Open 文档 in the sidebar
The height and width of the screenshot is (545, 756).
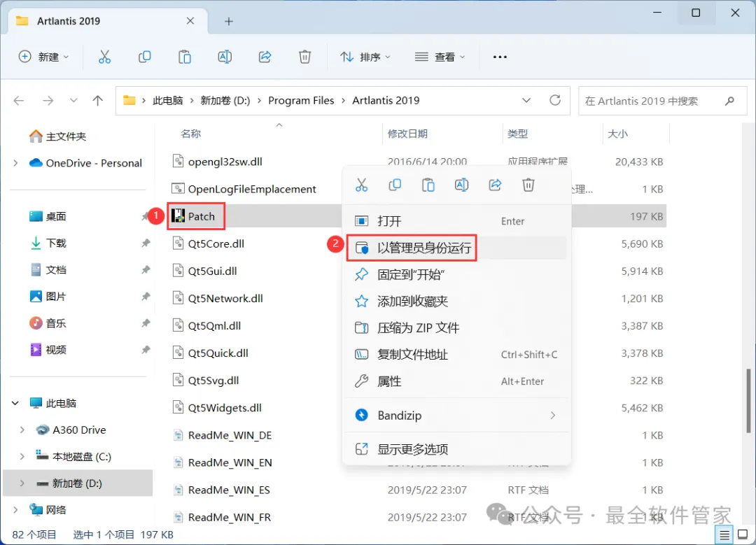[48, 270]
